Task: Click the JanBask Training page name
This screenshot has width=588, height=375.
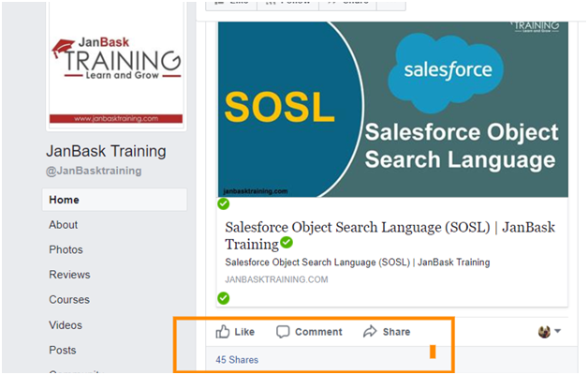Action: (x=106, y=151)
